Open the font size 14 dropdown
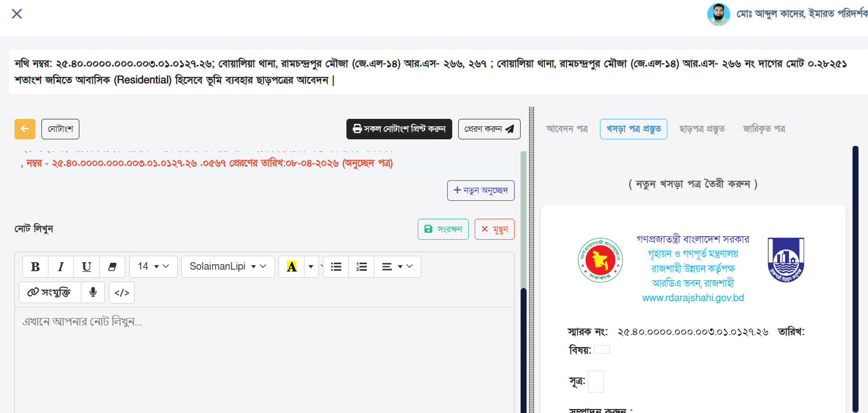 [x=153, y=267]
